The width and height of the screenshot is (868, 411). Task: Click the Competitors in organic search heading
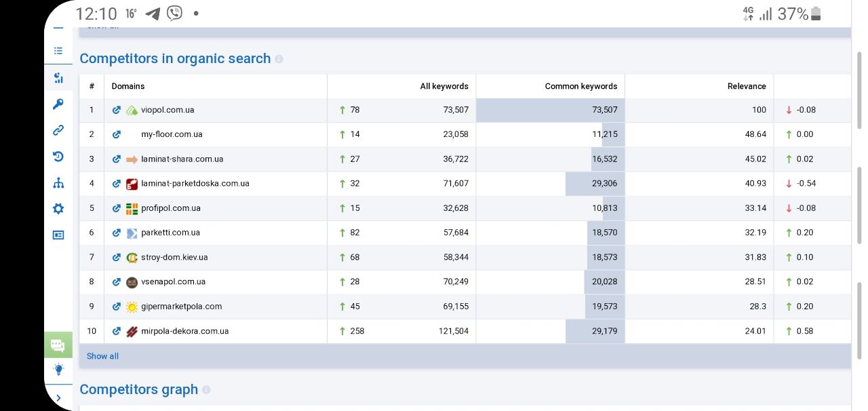pyautogui.click(x=175, y=59)
